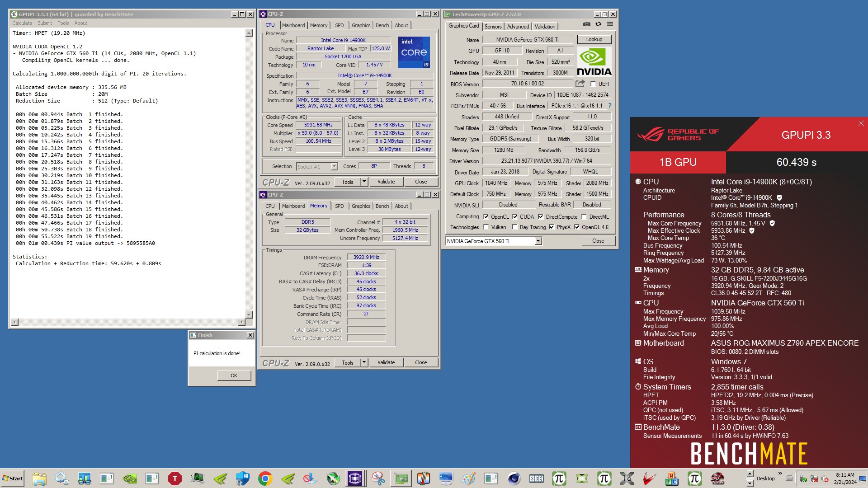Screen dimensions: 868x488
Task: Click the Safely Remove Hardware tray icon
Action: point(803,479)
